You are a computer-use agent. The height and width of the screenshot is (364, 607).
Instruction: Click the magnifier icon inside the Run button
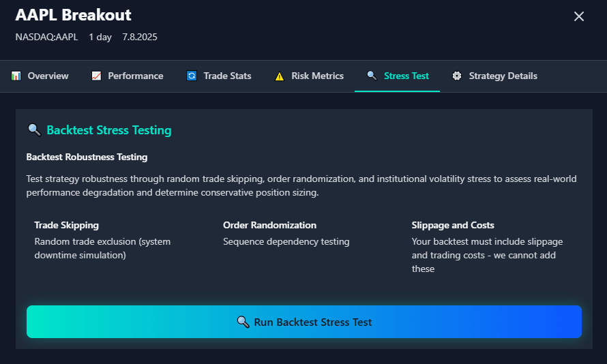tap(243, 322)
